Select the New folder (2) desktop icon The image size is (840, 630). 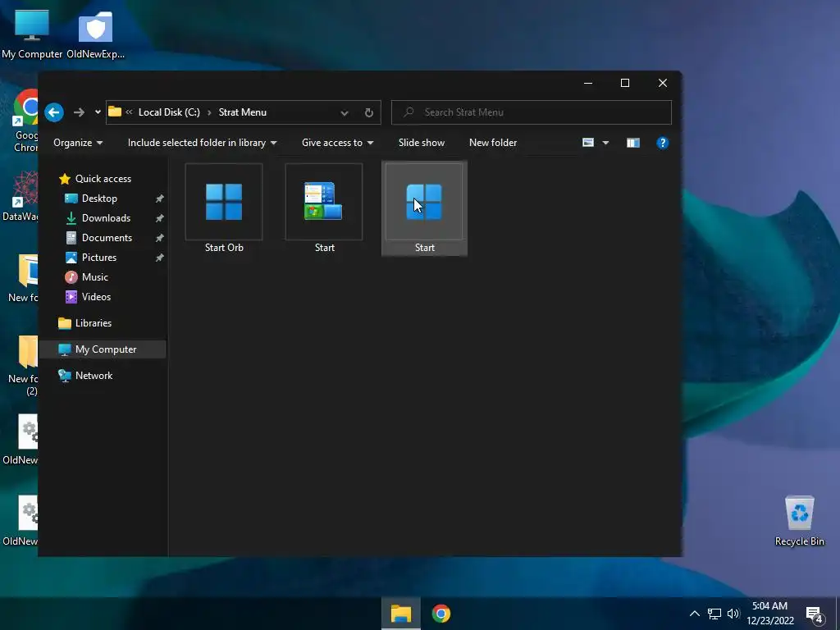[x=23, y=367]
